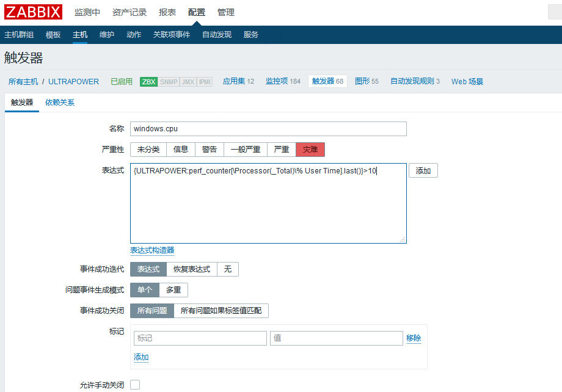Click the IPMI availability badge
The width and height of the screenshot is (562, 392).
pyautogui.click(x=205, y=82)
